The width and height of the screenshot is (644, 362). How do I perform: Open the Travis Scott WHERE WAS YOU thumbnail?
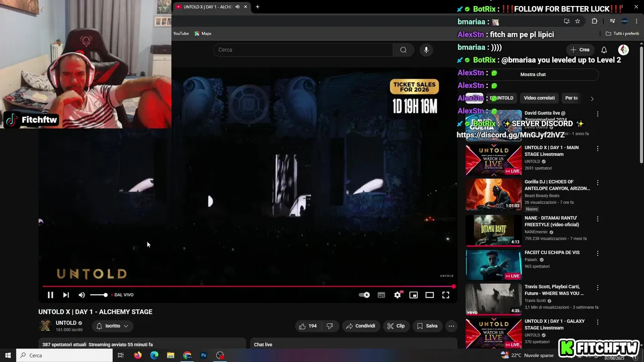coord(494,299)
